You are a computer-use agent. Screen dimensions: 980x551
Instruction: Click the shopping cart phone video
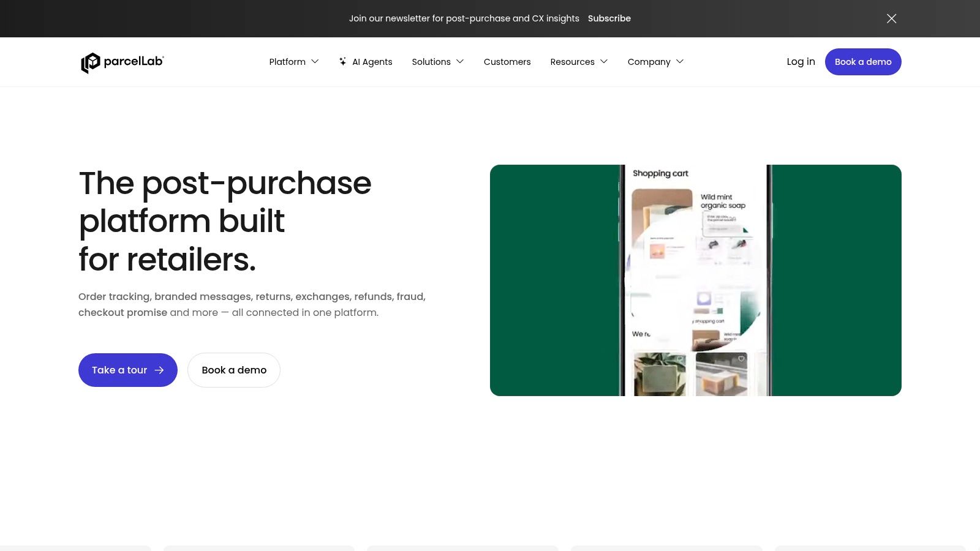point(696,280)
